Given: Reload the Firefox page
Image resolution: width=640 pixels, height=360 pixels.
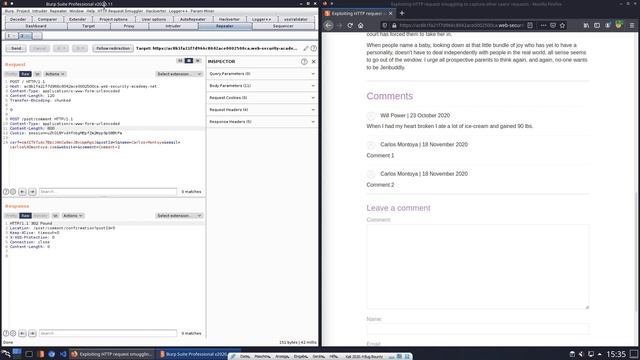Looking at the screenshot, I should [350, 25].
